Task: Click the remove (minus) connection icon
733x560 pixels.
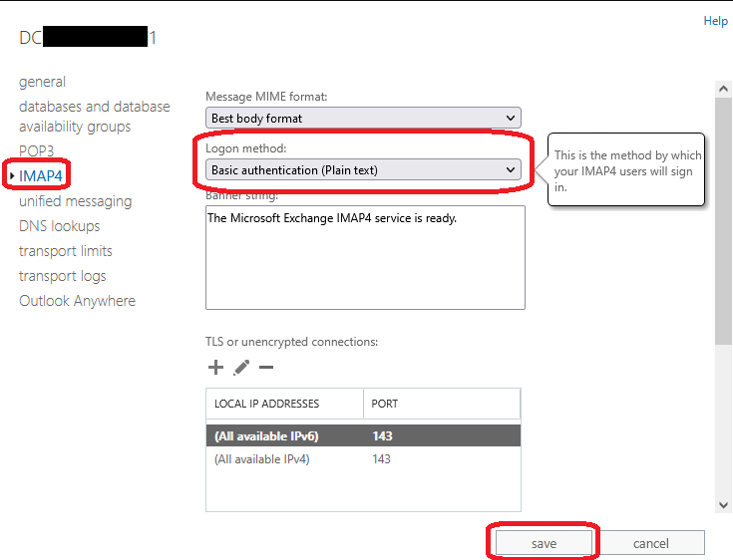Action: pyautogui.click(x=266, y=368)
